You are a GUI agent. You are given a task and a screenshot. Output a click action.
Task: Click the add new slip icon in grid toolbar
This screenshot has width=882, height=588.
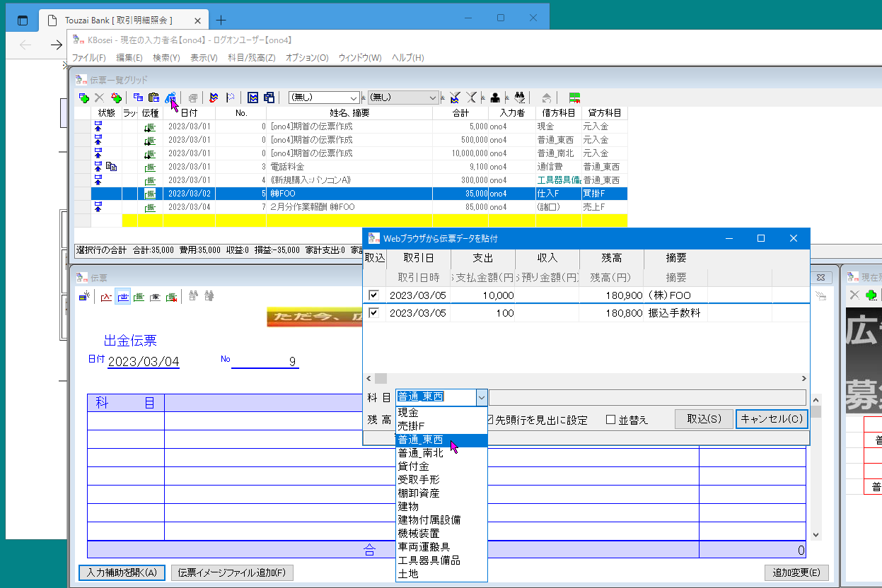(84, 98)
